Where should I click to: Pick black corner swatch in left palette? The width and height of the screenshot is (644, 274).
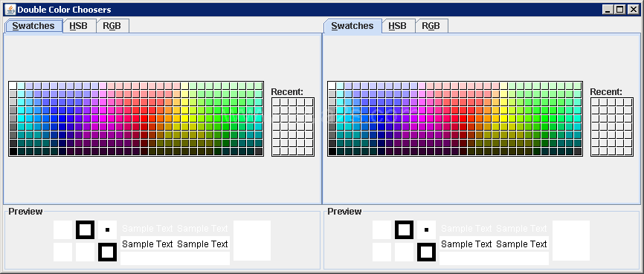(13, 151)
